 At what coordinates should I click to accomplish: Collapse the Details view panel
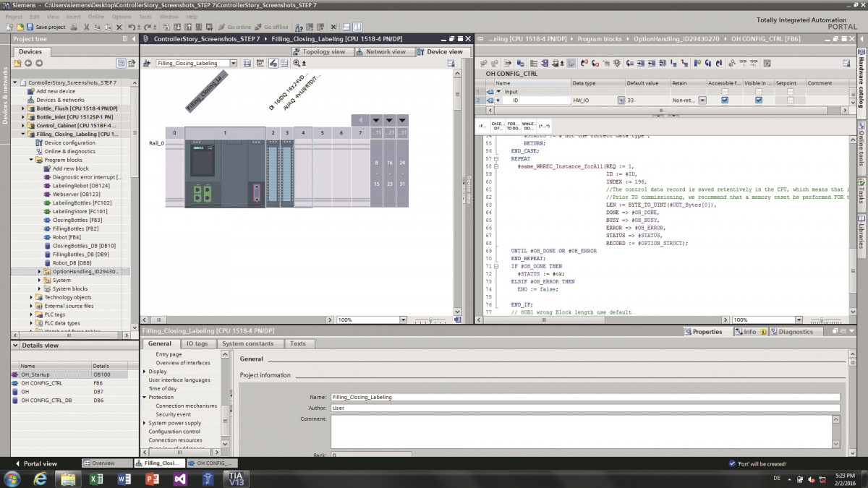coord(15,346)
